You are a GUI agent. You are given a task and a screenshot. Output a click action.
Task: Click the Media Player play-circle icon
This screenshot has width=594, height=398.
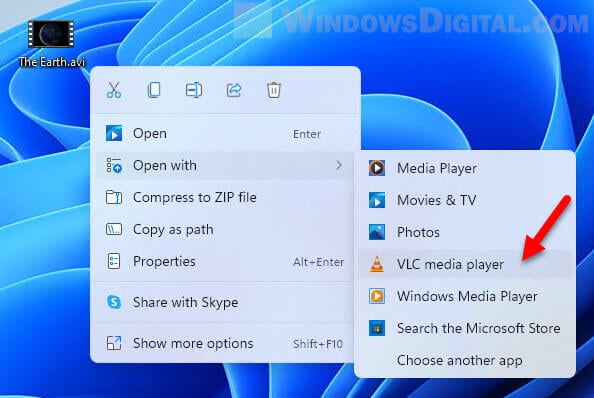377,168
